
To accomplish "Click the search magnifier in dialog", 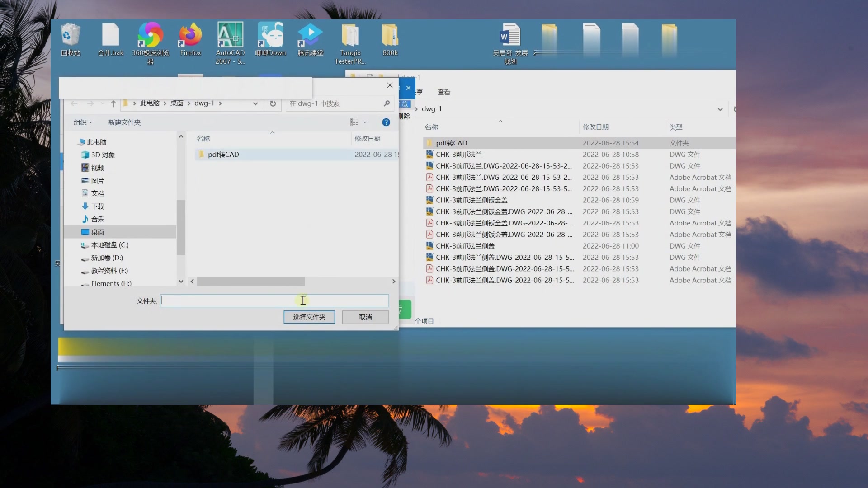I will [x=387, y=103].
